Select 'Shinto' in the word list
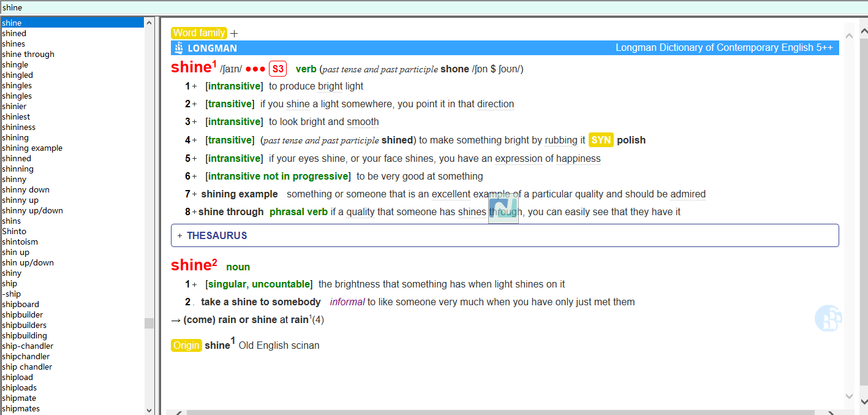Image resolution: width=868 pixels, height=415 pixels. click(x=14, y=232)
